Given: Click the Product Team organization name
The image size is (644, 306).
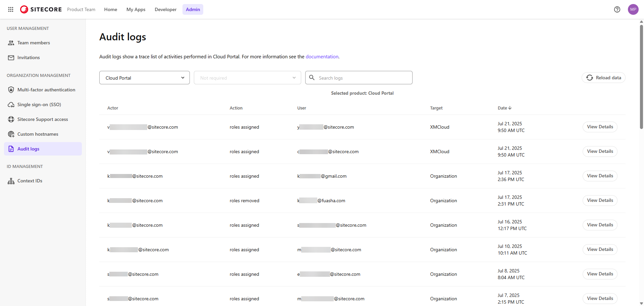Looking at the screenshot, I should click(81, 9).
